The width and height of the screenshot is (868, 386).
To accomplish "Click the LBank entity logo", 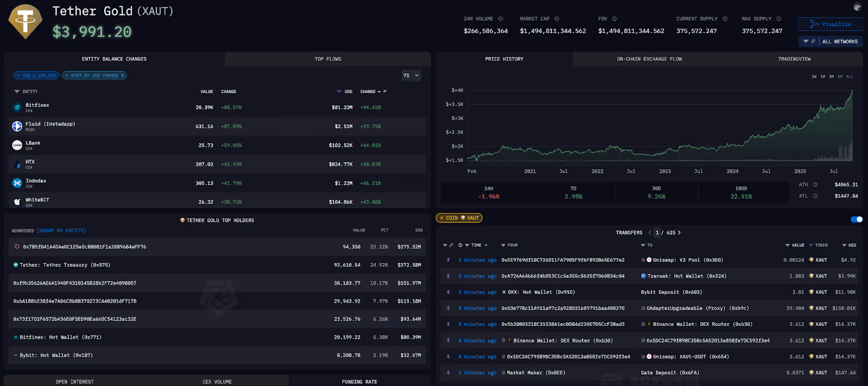I will (17, 145).
